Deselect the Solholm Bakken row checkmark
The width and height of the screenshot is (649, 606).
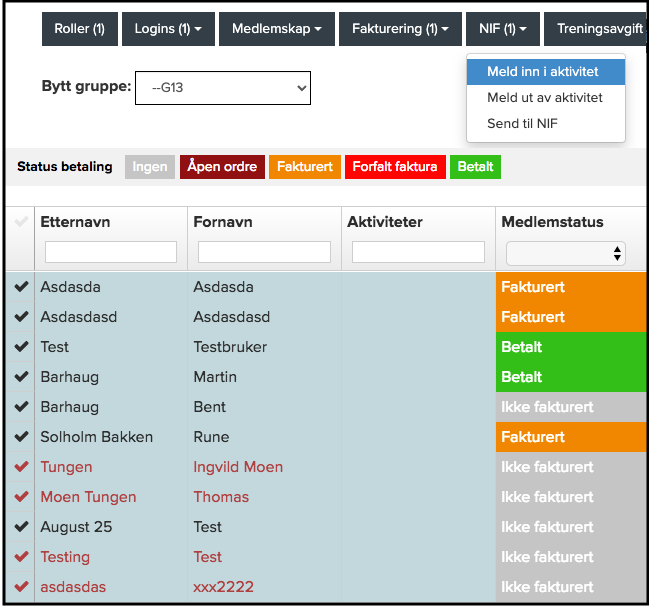tap(21, 437)
